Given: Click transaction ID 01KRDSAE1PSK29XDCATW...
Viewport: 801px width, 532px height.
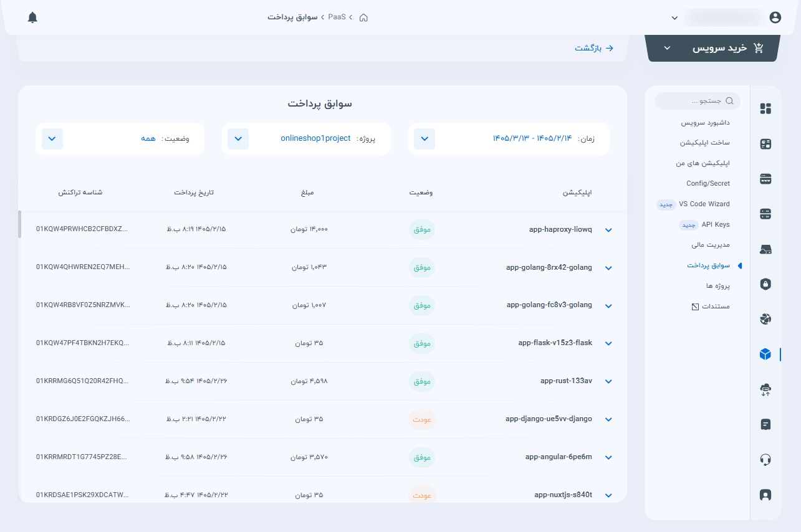Looking at the screenshot, I should click(x=82, y=495).
